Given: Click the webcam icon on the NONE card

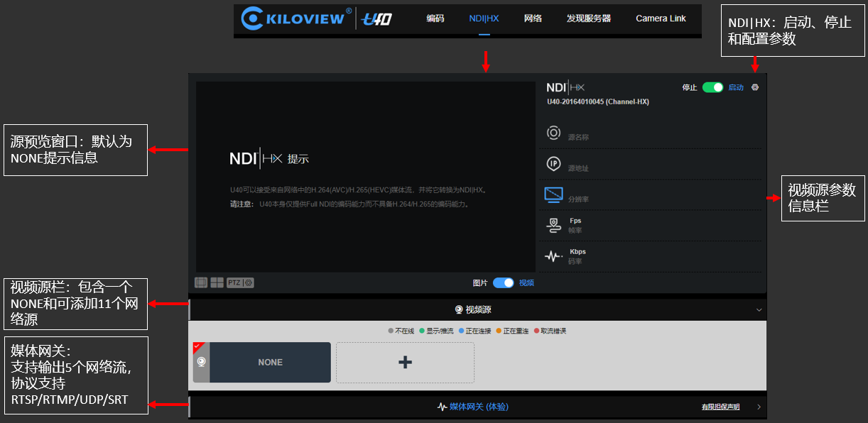Looking at the screenshot, I should click(202, 362).
